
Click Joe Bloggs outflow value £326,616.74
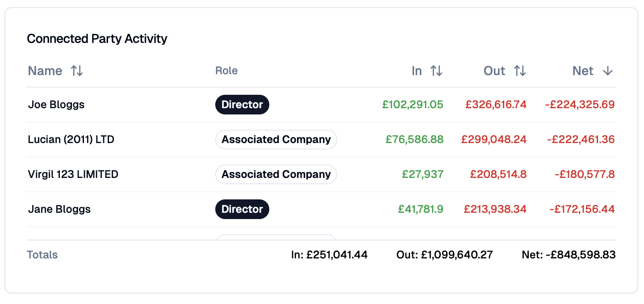[x=495, y=104]
